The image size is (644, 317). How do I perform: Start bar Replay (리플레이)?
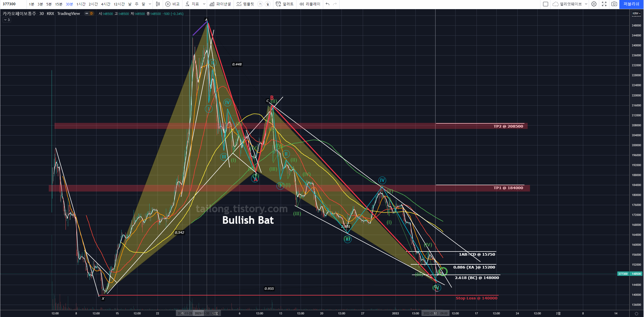pyautogui.click(x=302, y=4)
